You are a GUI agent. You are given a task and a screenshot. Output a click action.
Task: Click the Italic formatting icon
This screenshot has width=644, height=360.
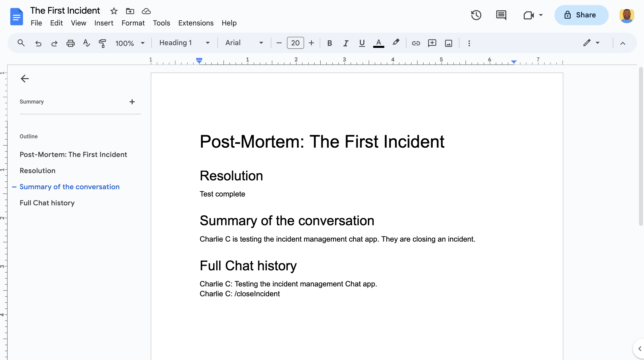[345, 43]
